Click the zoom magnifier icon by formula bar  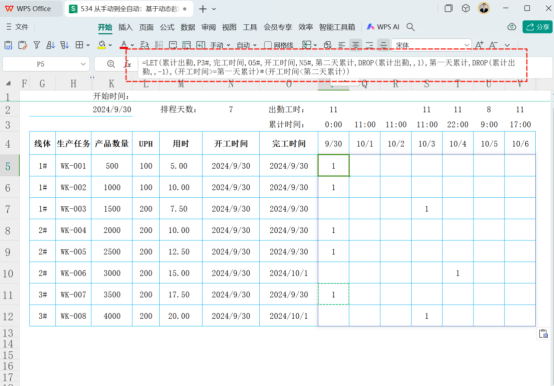pos(111,64)
